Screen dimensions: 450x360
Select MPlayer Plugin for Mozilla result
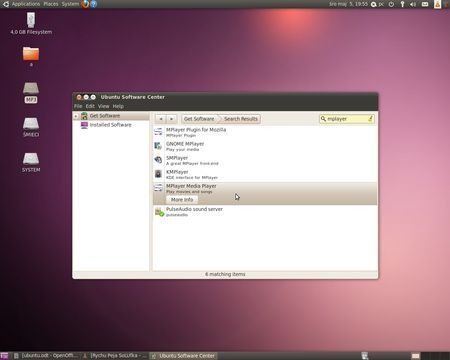(265, 132)
